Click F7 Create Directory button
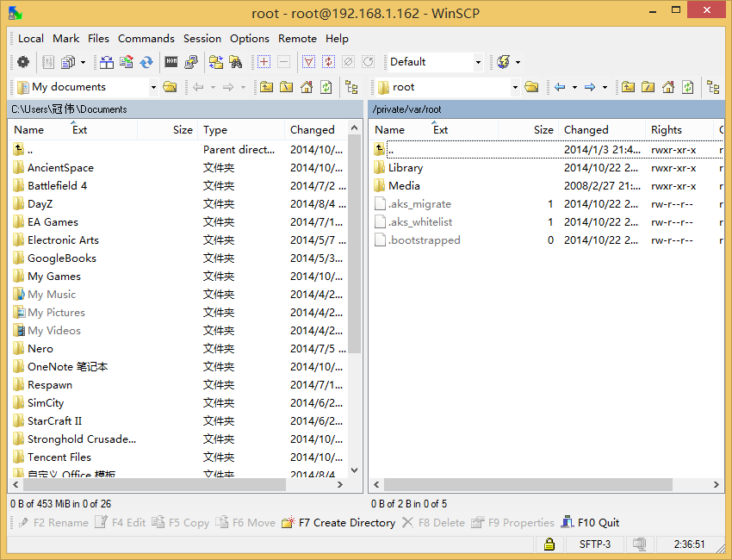Screen dimensions: 732x560 pyautogui.click(x=338, y=523)
